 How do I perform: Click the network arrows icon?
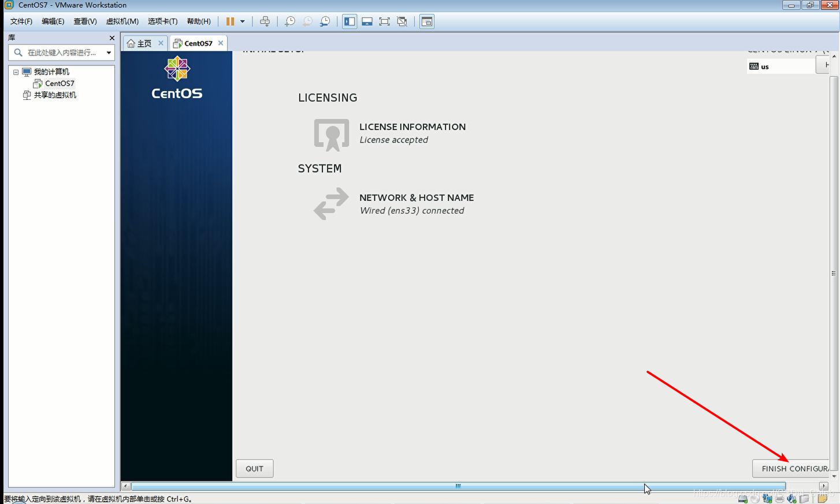(x=332, y=204)
